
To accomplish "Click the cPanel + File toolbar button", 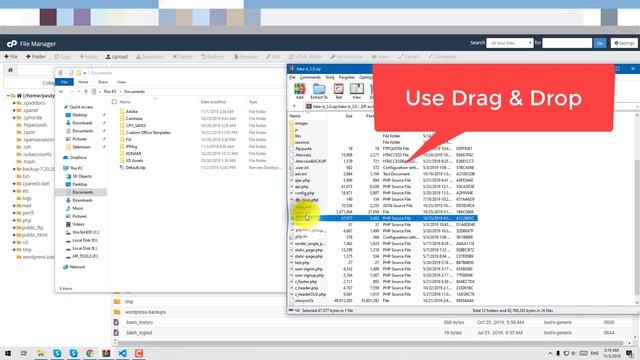I will pyautogui.click(x=11, y=57).
